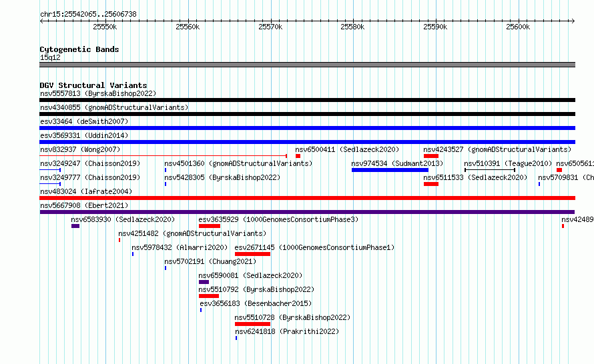Click the red bar under nsv4243527
This screenshot has height=364, width=594.
431,156
